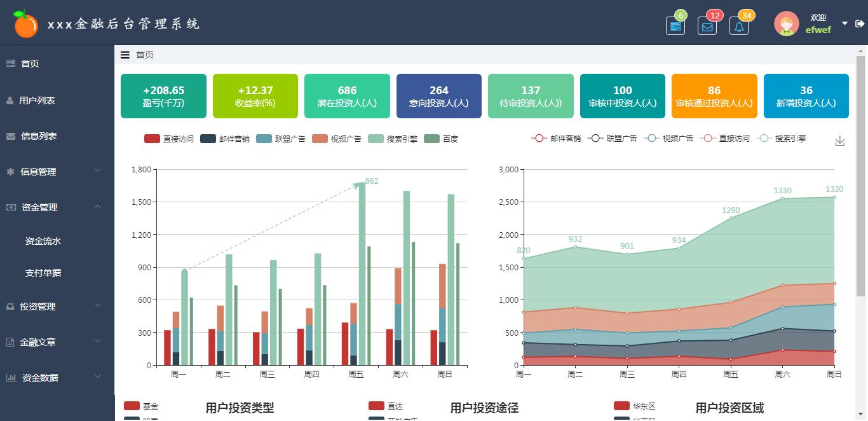Open the task list icon with badge 6
The width and height of the screenshot is (868, 421).
coord(675,26)
